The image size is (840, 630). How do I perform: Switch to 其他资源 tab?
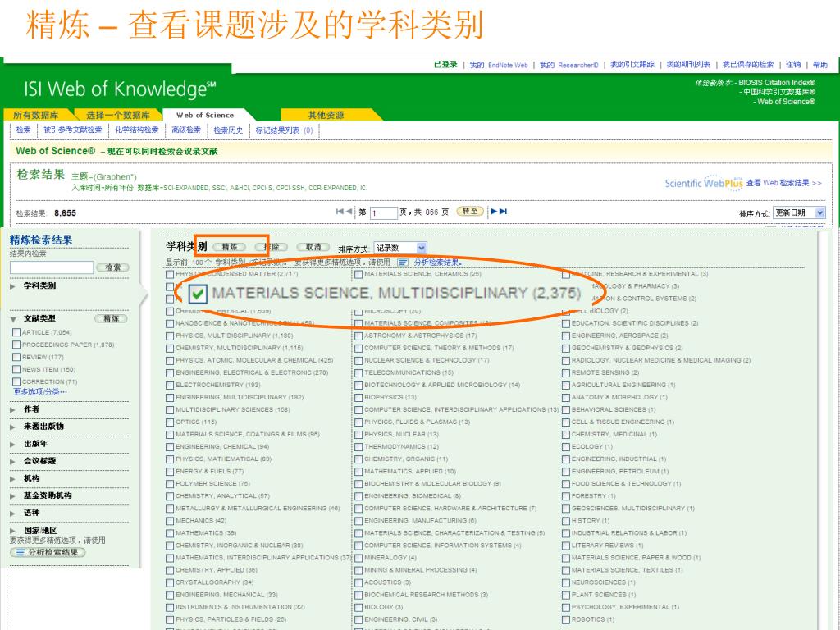[326, 115]
